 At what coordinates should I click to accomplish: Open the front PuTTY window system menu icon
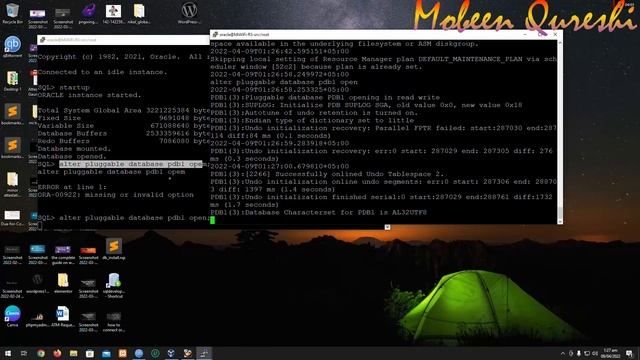(x=215, y=35)
